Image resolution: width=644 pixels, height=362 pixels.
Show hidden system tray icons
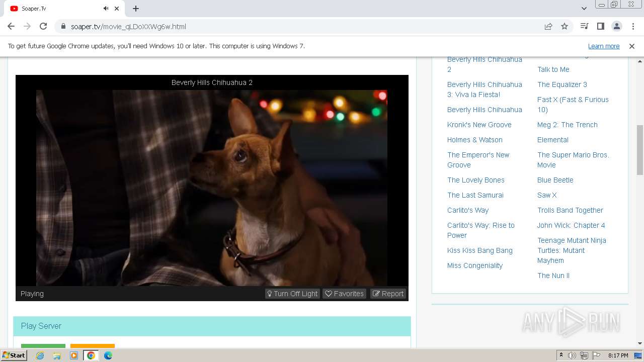[561, 355]
